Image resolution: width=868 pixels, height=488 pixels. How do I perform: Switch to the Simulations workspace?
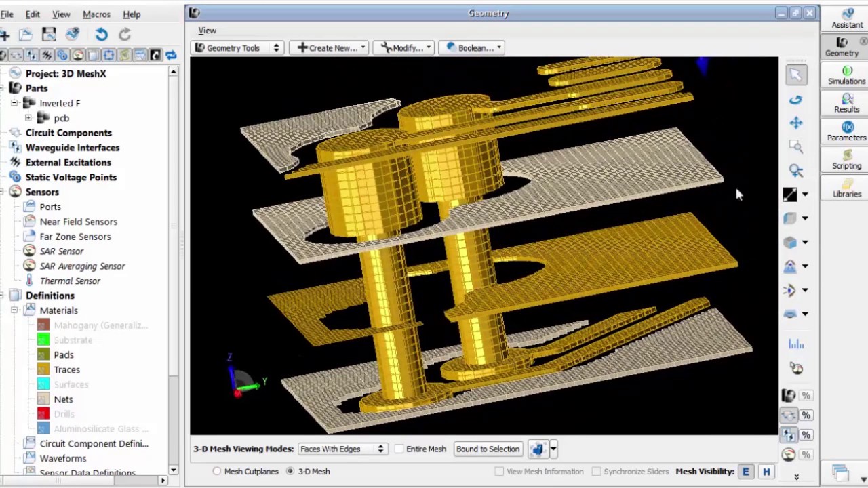847,75
